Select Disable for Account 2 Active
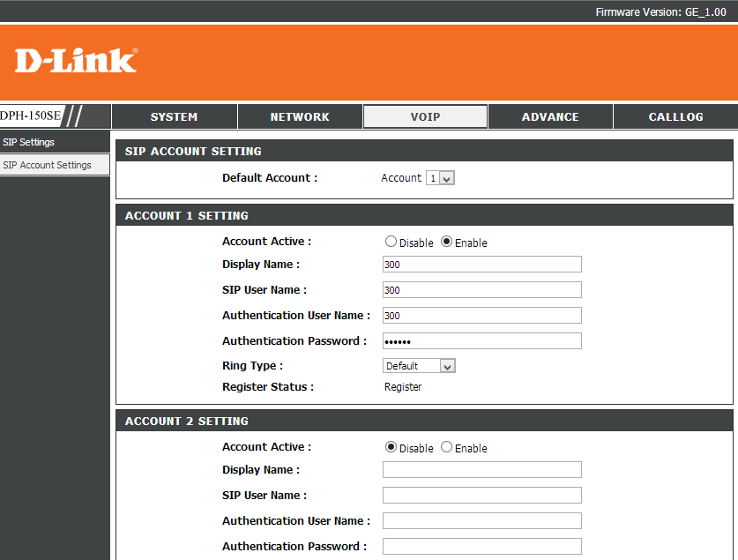 tap(391, 447)
